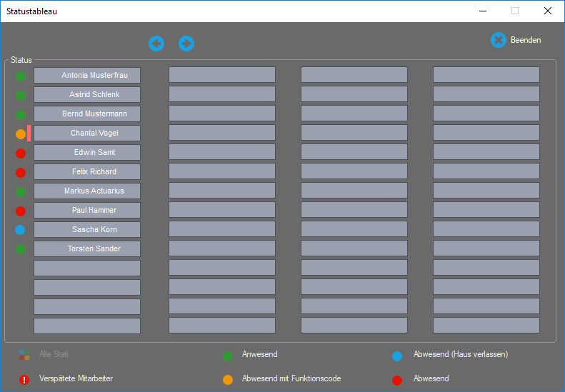Click the Beenden close icon

[499, 40]
